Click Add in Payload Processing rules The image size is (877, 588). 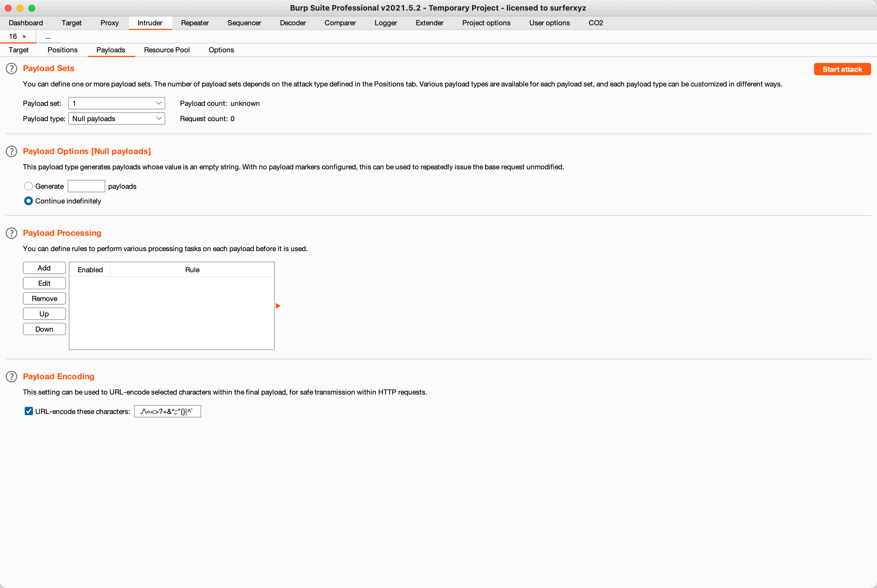[x=44, y=268]
